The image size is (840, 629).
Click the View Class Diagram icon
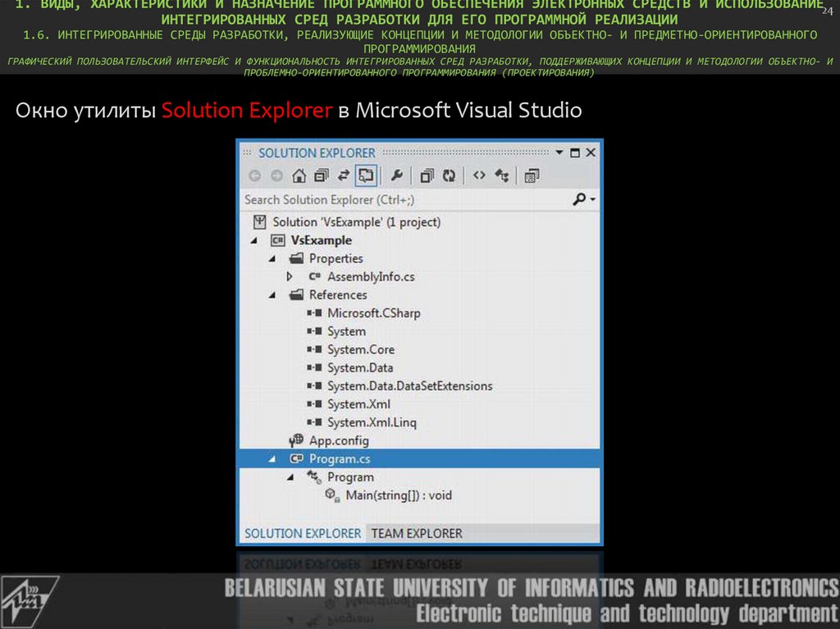(502, 175)
